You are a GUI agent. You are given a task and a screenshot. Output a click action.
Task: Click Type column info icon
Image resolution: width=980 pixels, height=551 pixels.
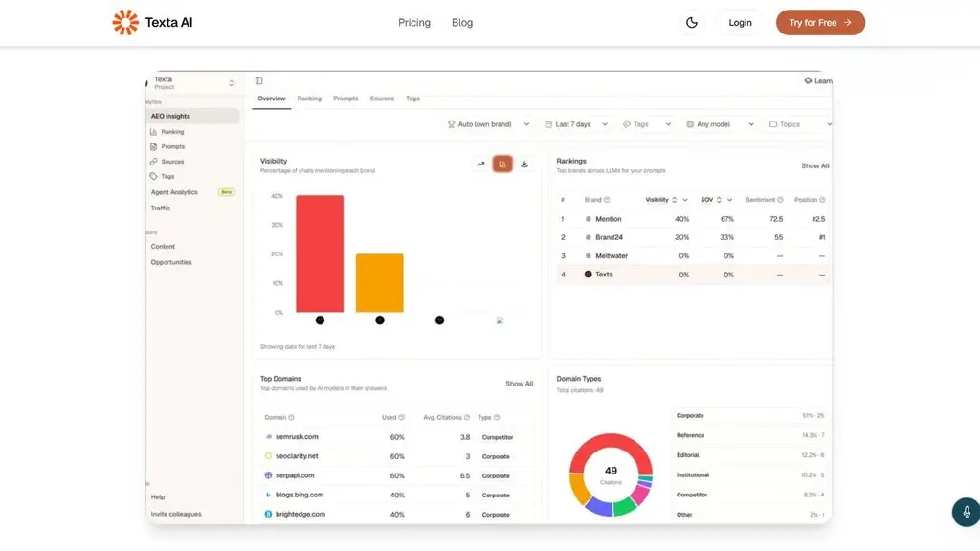(497, 417)
